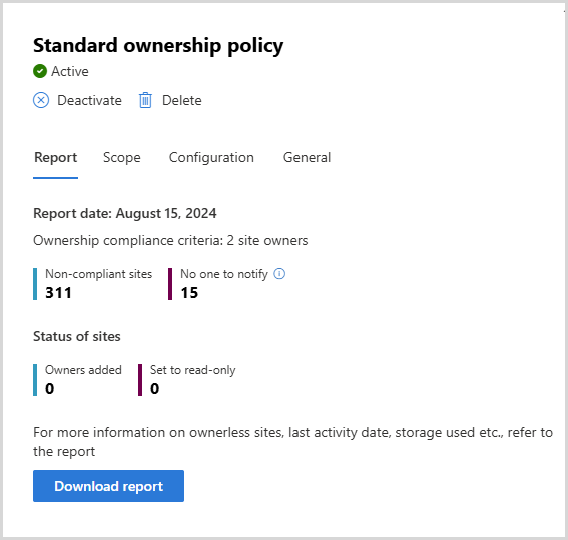
Task: Click the Standard ownership policy heading
Action: pyautogui.click(x=158, y=46)
